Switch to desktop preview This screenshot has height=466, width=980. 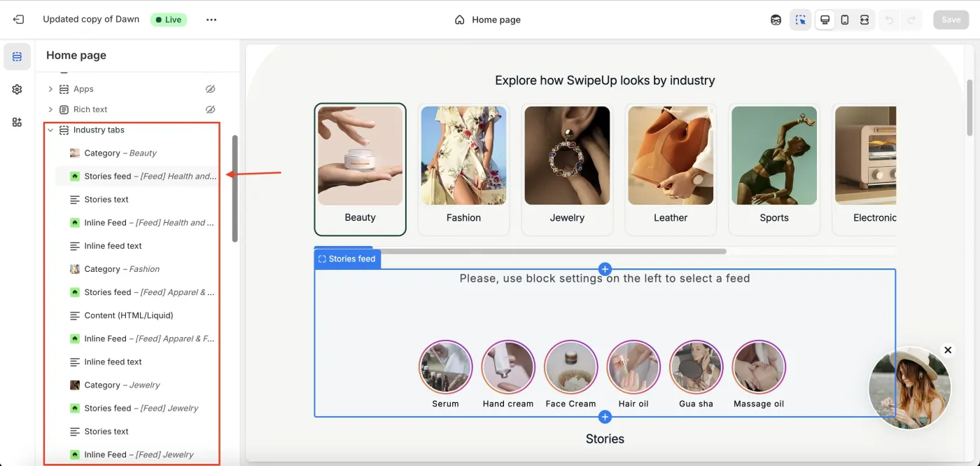pyautogui.click(x=825, y=20)
